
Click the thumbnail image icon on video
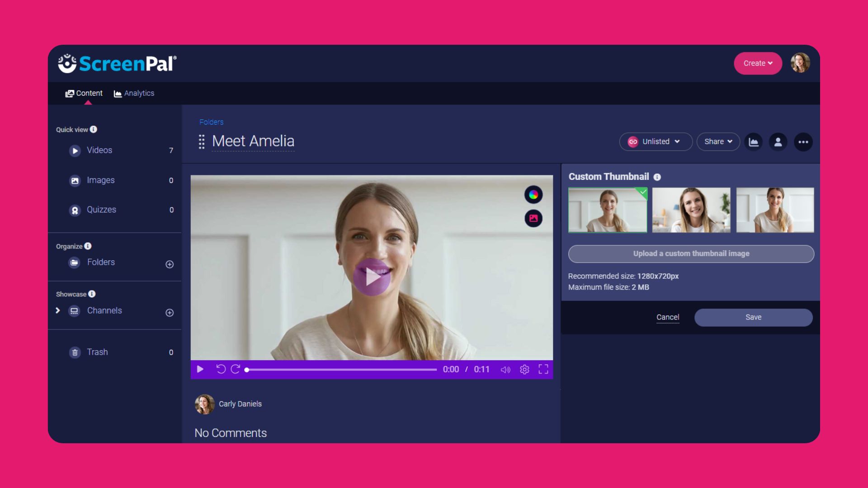tap(533, 218)
